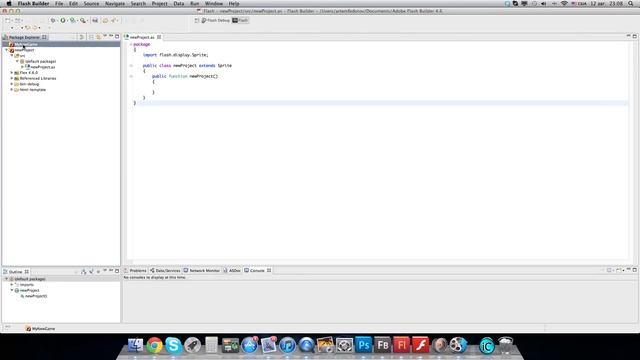Select the bin-debug folder
This screenshot has height=360, width=640.
click(x=29, y=84)
